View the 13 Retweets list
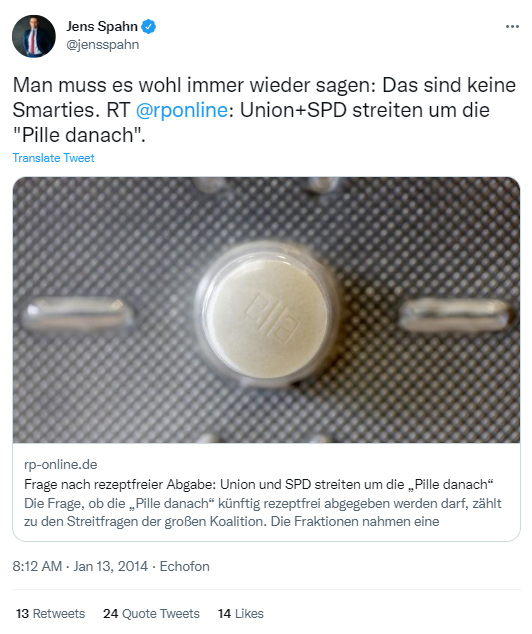 point(51,613)
